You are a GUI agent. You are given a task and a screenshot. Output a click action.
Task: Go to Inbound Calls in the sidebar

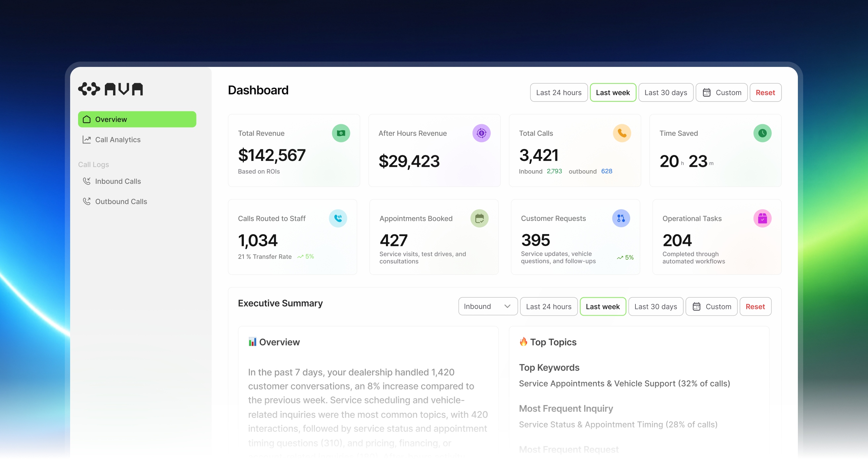coord(118,181)
